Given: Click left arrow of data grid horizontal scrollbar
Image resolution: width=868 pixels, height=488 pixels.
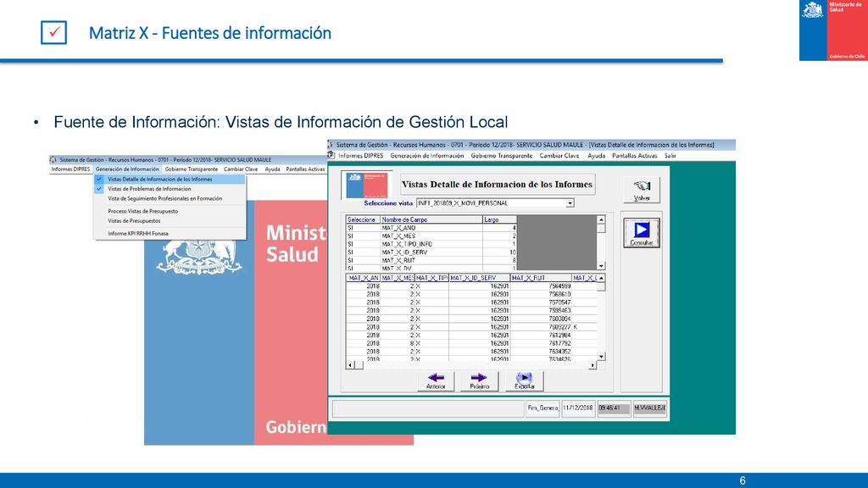Looking at the screenshot, I should click(x=350, y=365).
